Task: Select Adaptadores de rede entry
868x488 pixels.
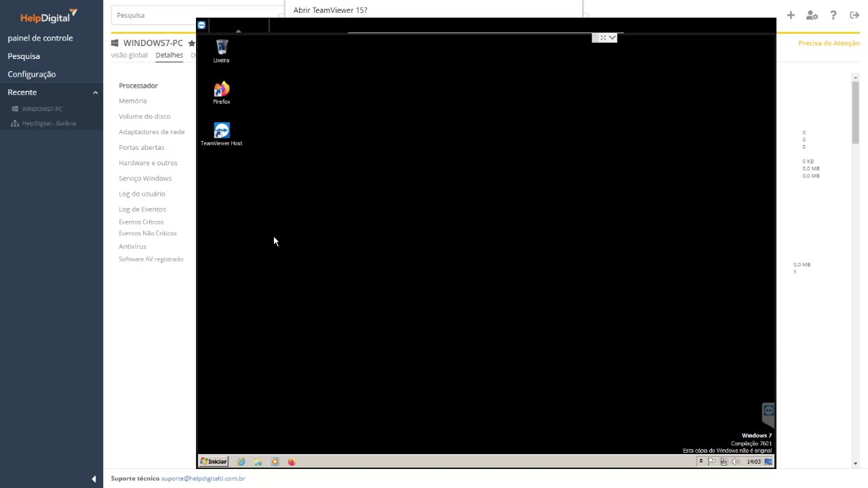Action: click(151, 132)
